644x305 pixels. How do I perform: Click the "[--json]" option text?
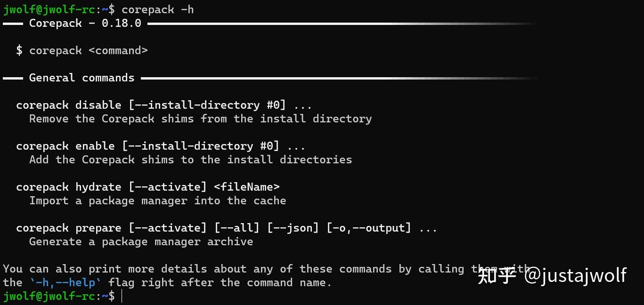tap(293, 228)
